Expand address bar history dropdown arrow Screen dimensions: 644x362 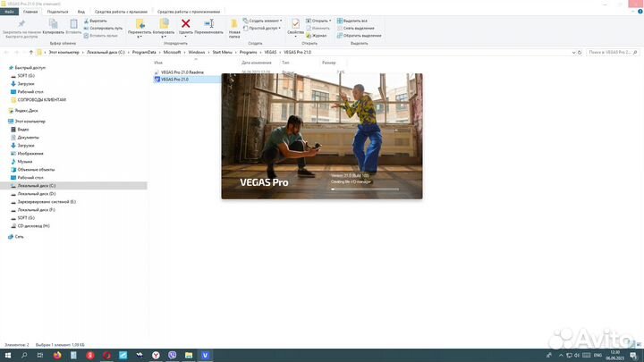[x=573, y=53]
